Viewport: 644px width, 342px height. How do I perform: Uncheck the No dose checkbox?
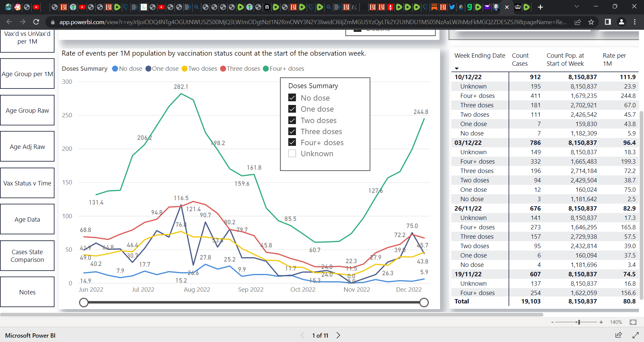292,98
